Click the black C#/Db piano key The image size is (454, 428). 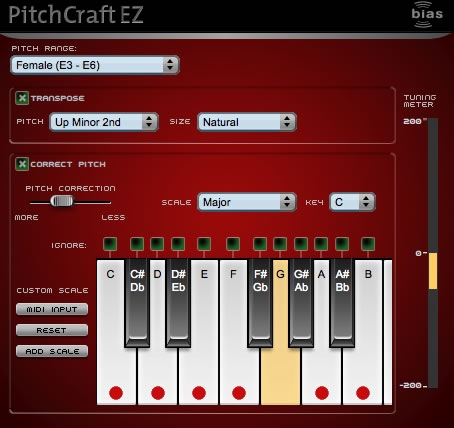pos(137,303)
